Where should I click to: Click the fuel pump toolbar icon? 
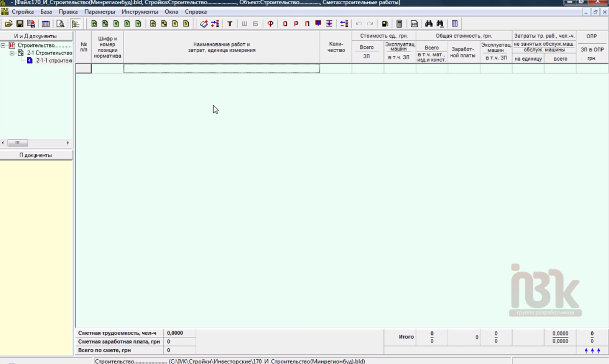coord(385,24)
